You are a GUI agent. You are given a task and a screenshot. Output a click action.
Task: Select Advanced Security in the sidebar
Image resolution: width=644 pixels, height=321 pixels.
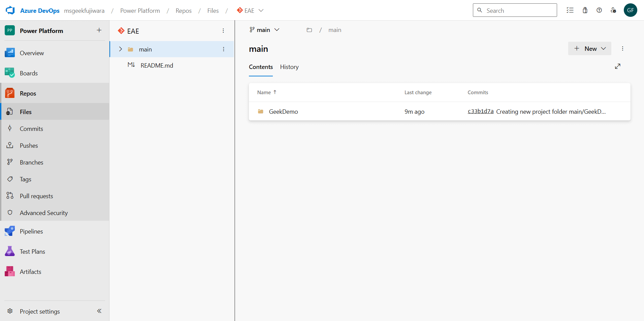(43, 213)
